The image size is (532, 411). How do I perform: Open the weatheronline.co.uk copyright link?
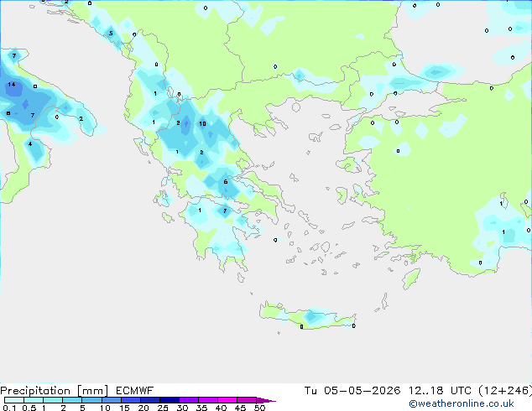click(462, 403)
